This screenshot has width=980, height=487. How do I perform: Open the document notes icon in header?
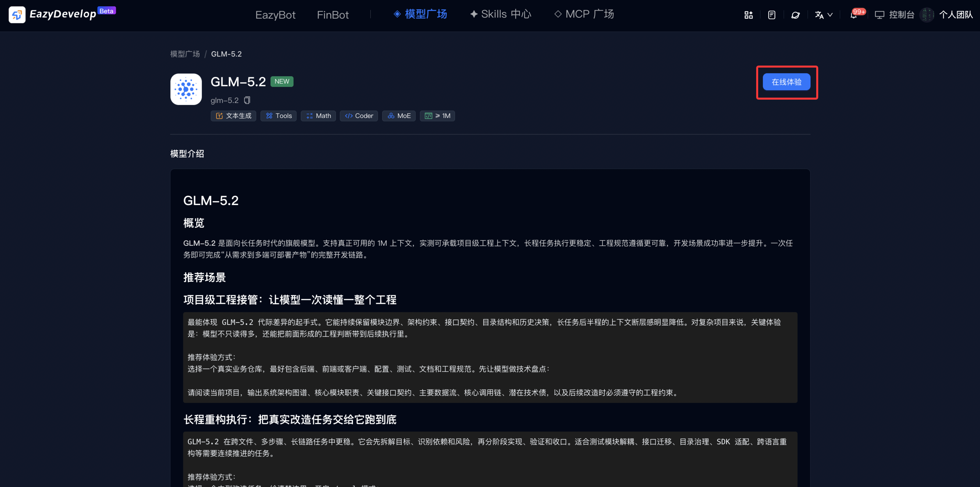772,15
